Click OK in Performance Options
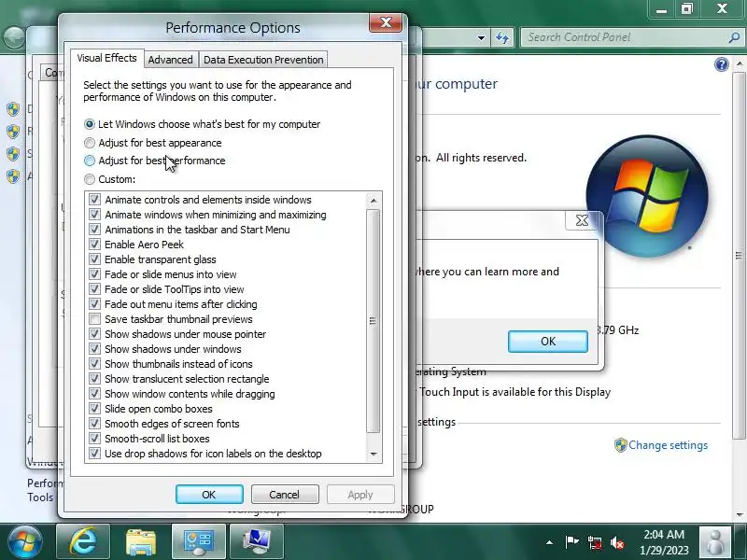Image resolution: width=747 pixels, height=560 pixels. point(209,495)
